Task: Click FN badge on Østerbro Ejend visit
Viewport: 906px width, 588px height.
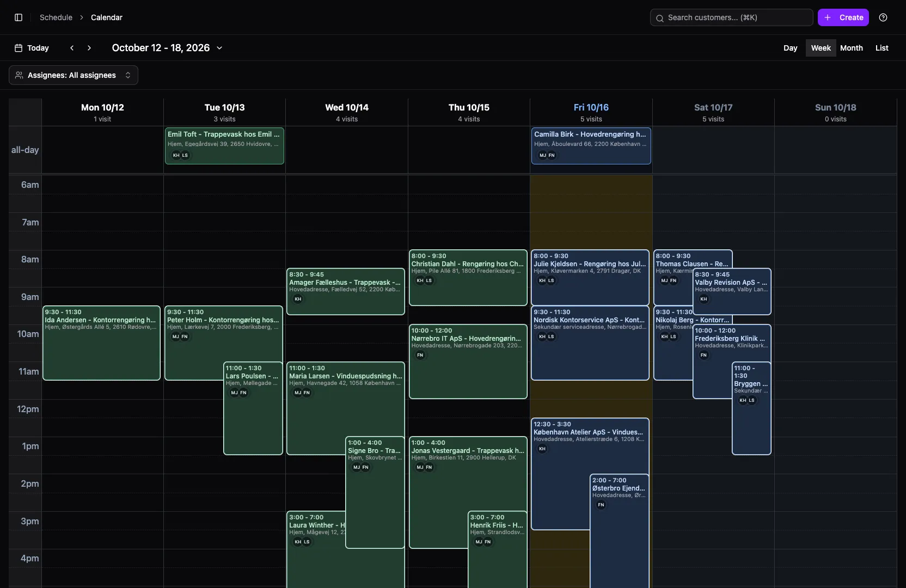Action: (x=601, y=505)
